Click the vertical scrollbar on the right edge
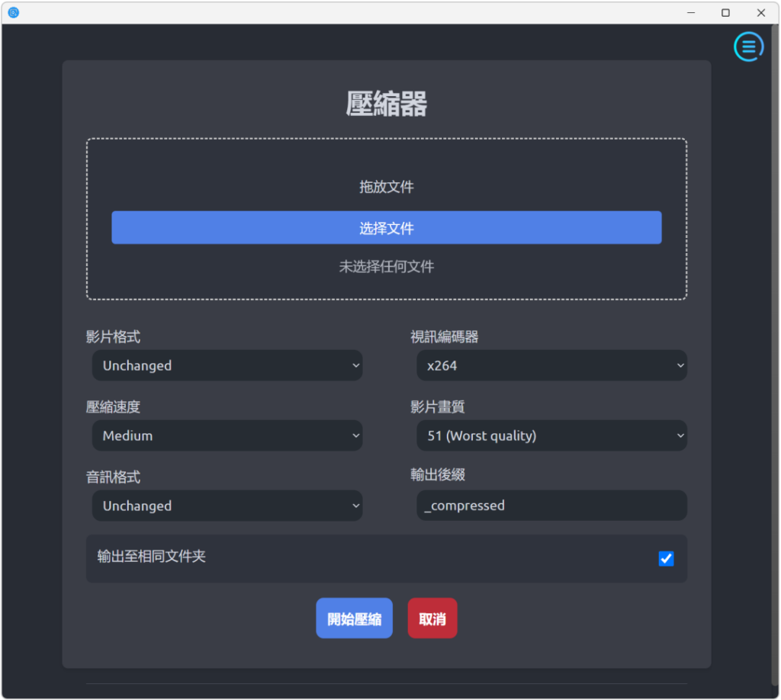This screenshot has width=781, height=700. [x=774, y=305]
